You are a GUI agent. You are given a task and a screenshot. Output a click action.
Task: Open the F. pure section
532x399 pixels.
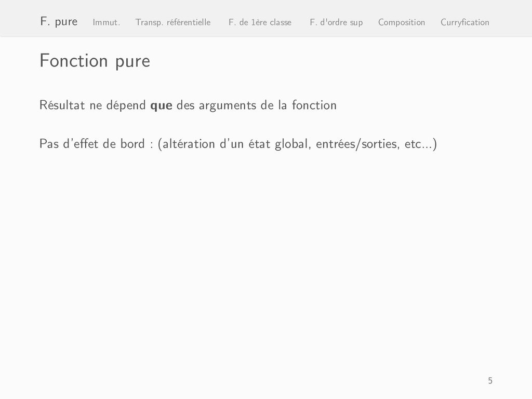(59, 22)
